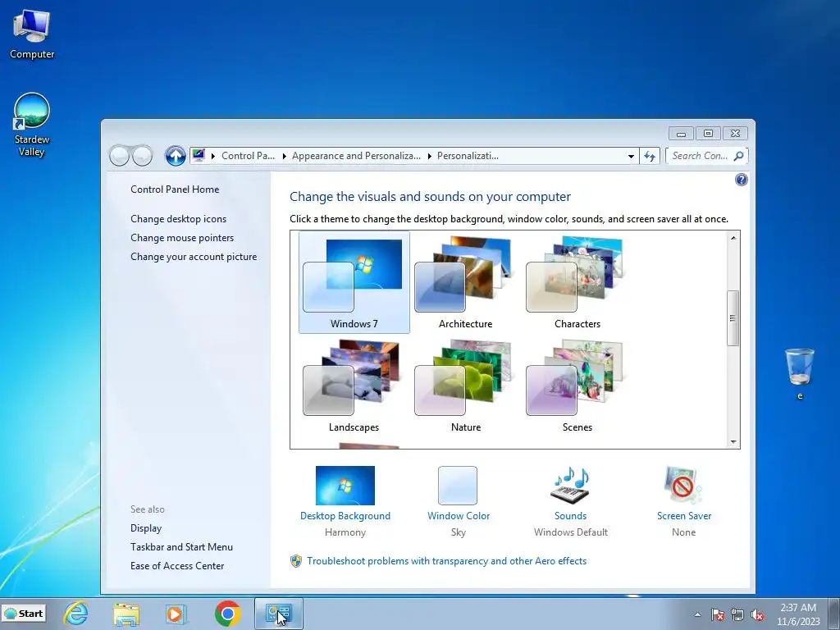Click the Forward navigation arrow
Viewport: 840px width, 630px height.
[143, 156]
